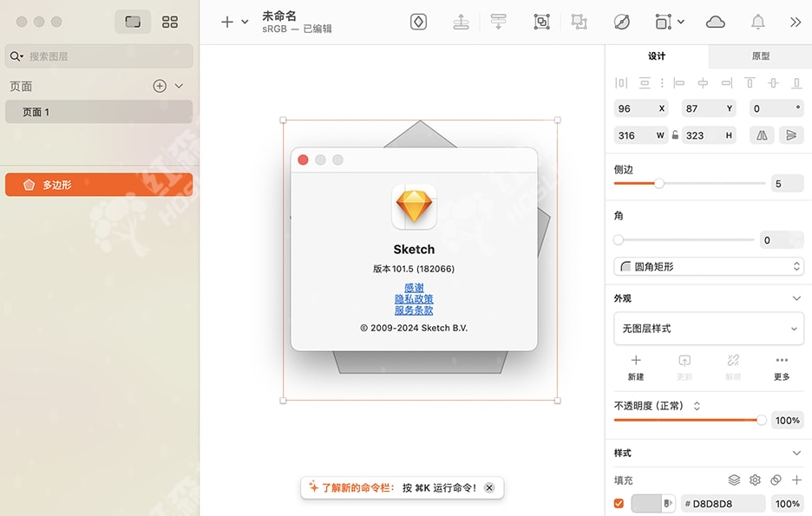This screenshot has height=516, width=812.
Task: Click 更多 options for layer style
Action: 782,368
